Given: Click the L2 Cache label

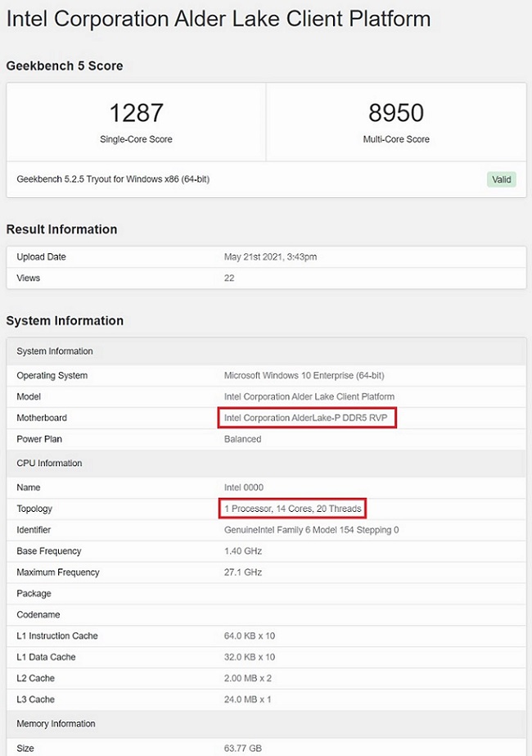Looking at the screenshot, I should (36, 678).
